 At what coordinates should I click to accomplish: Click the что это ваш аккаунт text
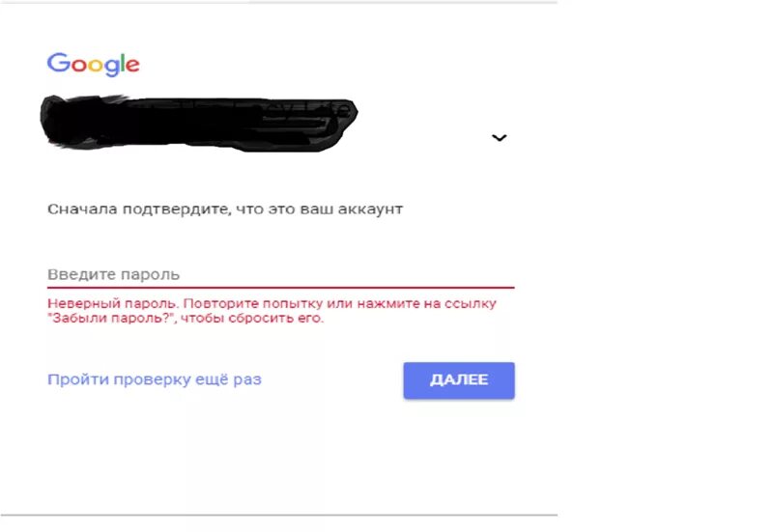pos(319,210)
